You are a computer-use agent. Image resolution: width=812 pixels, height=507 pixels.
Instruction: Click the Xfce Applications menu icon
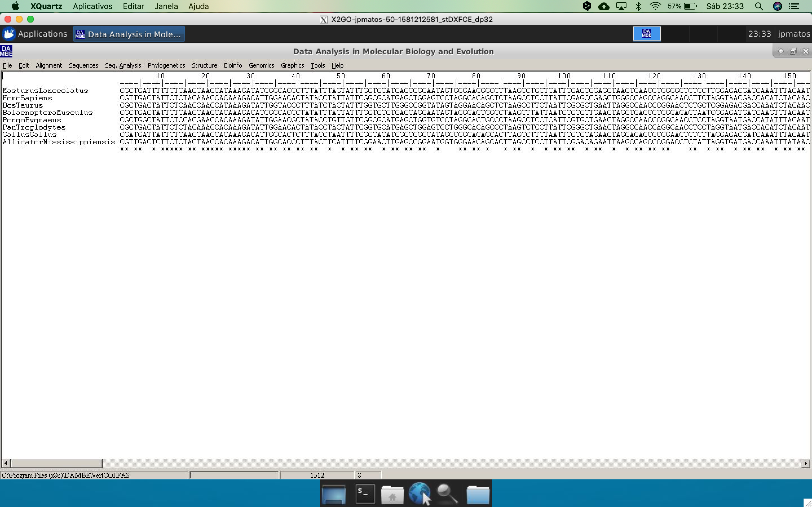(x=9, y=34)
